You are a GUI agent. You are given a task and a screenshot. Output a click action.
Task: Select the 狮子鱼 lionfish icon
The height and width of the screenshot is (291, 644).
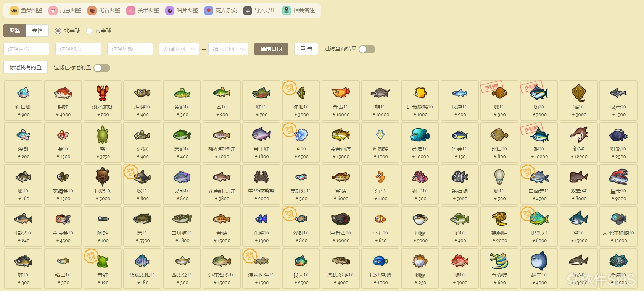pos(420,177)
